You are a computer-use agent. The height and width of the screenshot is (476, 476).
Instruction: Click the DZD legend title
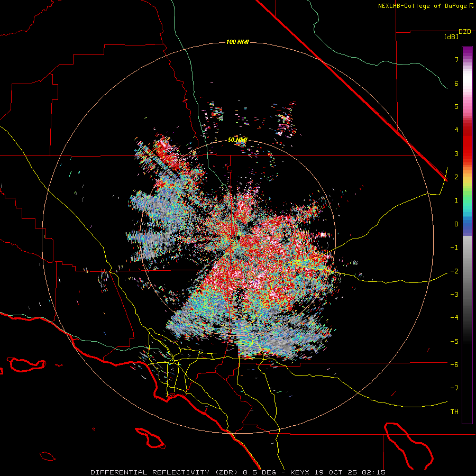pos(465,32)
